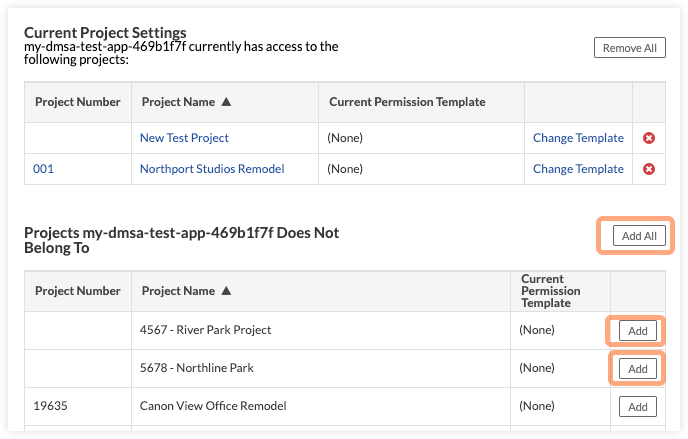The height and width of the screenshot is (439, 688).
Task: Open project number 001 link
Action: pos(43,169)
